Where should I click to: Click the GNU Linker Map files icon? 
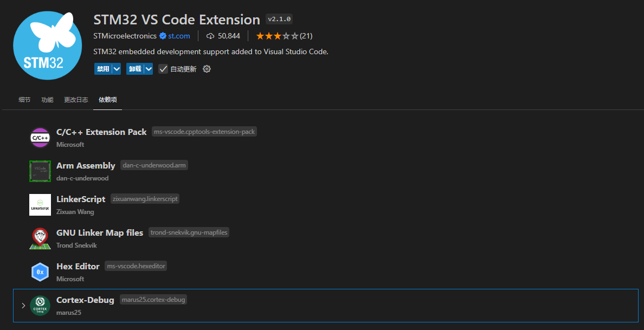click(40, 238)
